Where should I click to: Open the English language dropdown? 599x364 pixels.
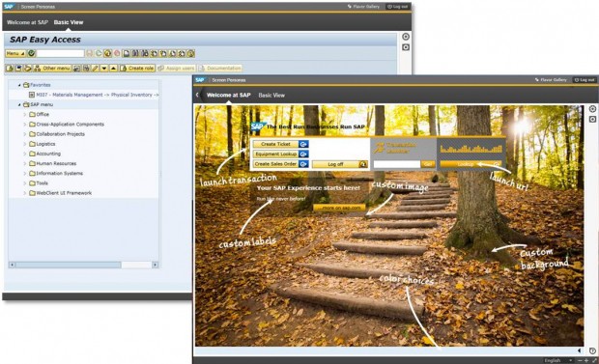[x=558, y=360]
